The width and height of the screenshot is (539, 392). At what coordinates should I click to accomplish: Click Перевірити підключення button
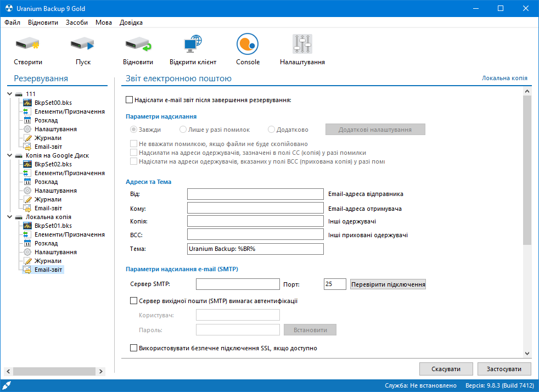pyautogui.click(x=388, y=284)
